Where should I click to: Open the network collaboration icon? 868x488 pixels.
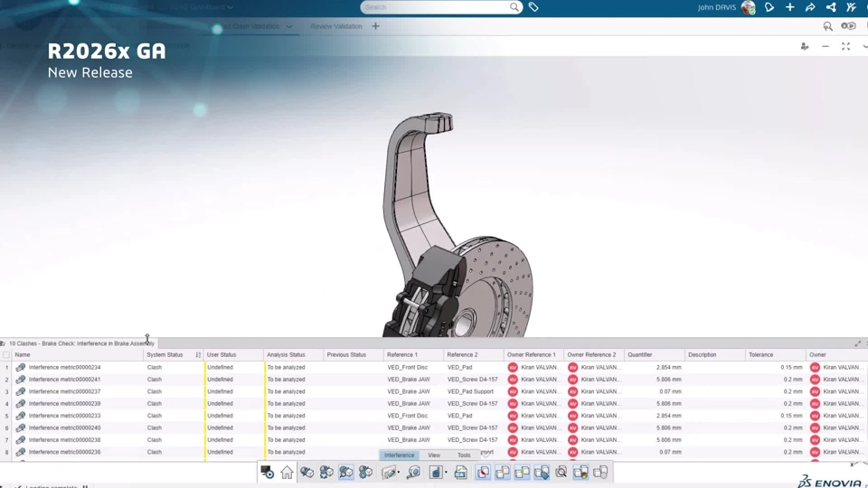[x=831, y=7]
